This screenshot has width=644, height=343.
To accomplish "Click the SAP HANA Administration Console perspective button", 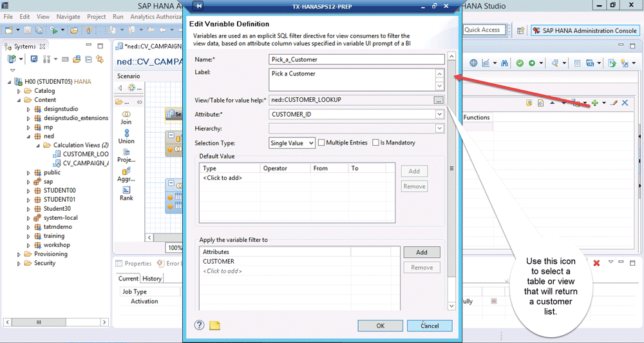I will pos(585,30).
